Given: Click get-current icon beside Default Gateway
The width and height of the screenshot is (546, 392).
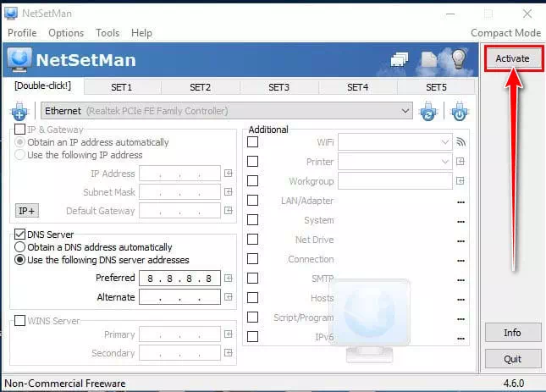Looking at the screenshot, I should pos(228,210).
